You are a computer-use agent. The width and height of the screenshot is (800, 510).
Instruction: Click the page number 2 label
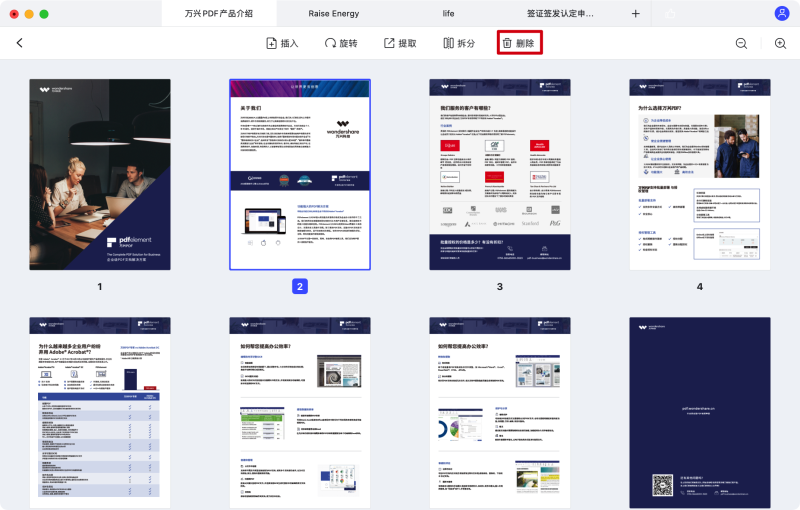click(300, 286)
